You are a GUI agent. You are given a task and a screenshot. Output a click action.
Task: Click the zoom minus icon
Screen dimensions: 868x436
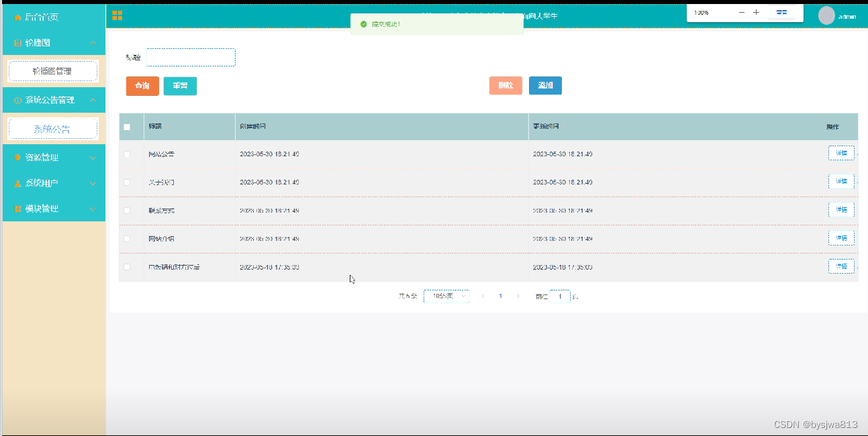pyautogui.click(x=742, y=12)
